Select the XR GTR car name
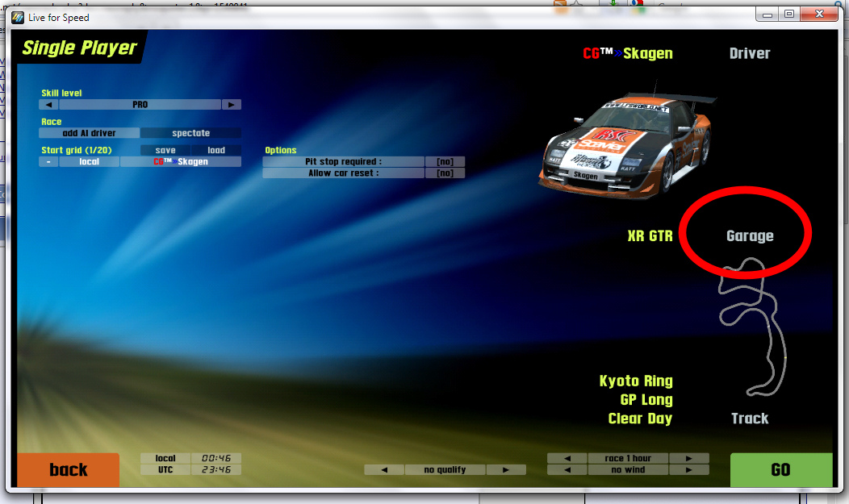 pyautogui.click(x=650, y=235)
